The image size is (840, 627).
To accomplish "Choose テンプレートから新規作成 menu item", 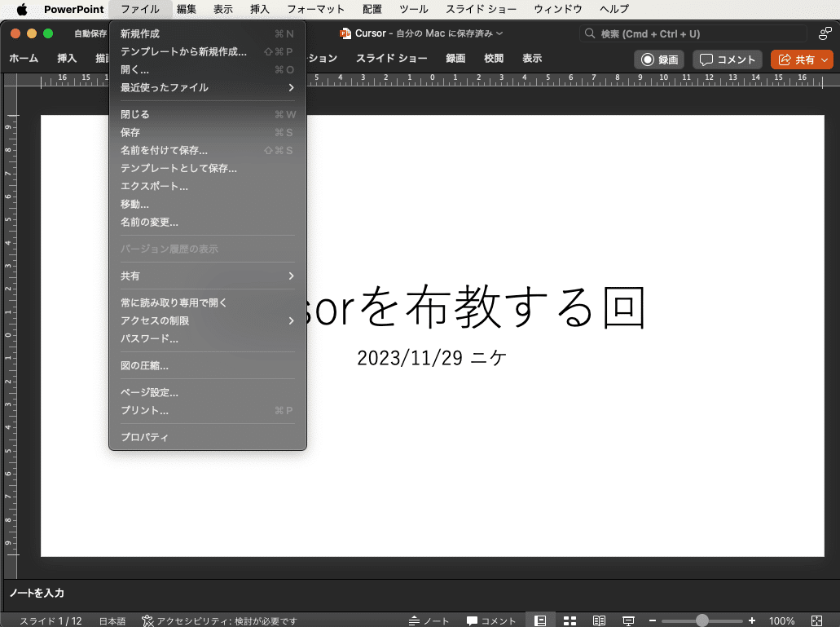I will click(x=207, y=51).
